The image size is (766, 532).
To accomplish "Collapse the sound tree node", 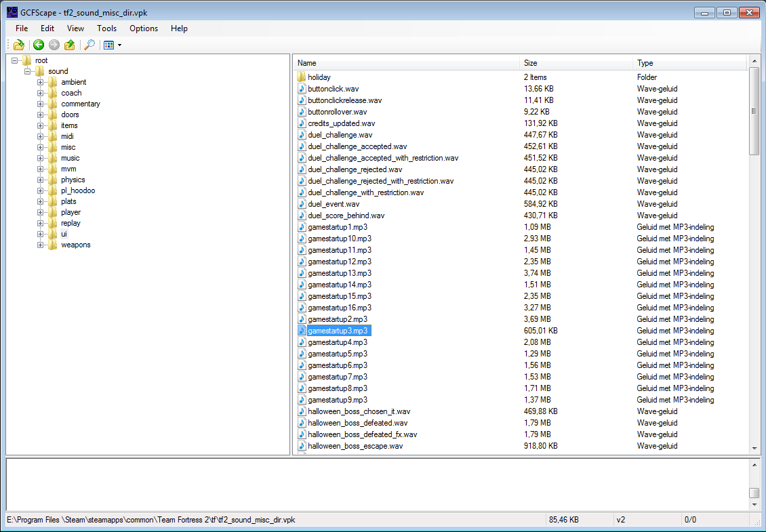I will tap(27, 71).
